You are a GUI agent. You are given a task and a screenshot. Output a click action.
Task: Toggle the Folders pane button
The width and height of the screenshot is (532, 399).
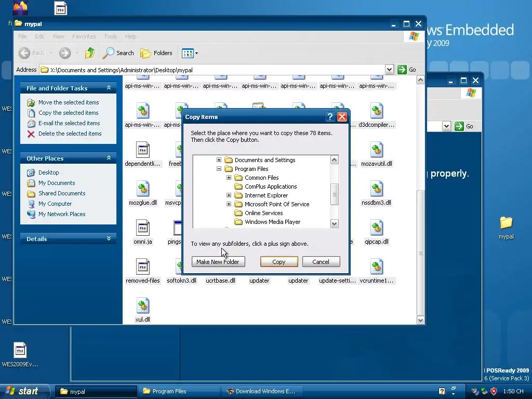[x=156, y=53]
